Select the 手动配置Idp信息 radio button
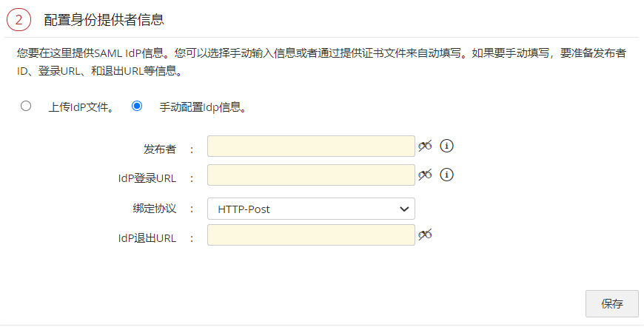The width and height of the screenshot is (644, 327). coord(137,106)
